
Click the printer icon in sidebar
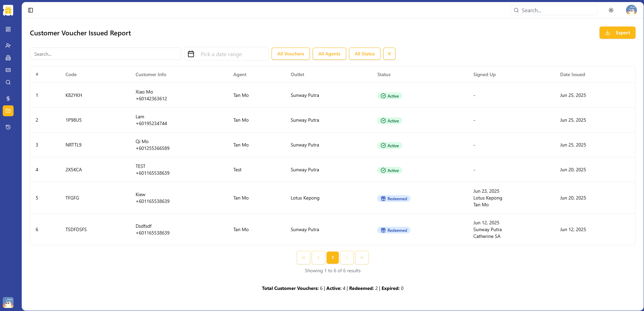(x=8, y=58)
